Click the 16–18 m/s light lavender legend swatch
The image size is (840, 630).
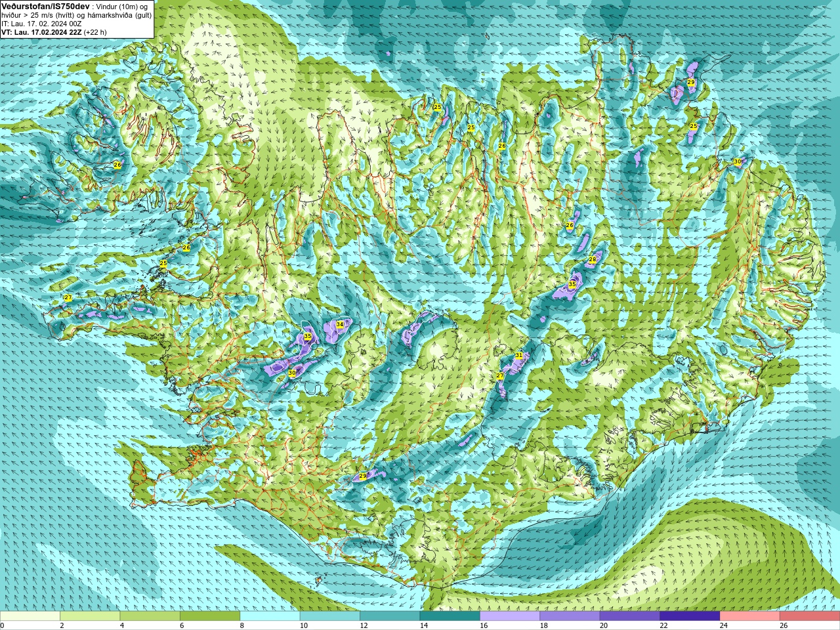coord(510,616)
